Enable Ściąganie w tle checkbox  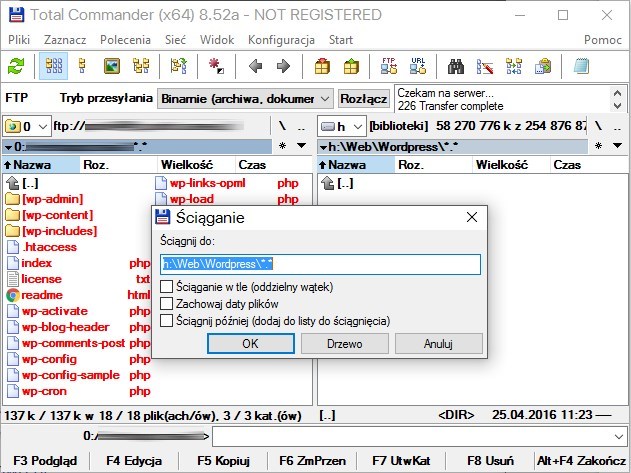click(x=166, y=287)
